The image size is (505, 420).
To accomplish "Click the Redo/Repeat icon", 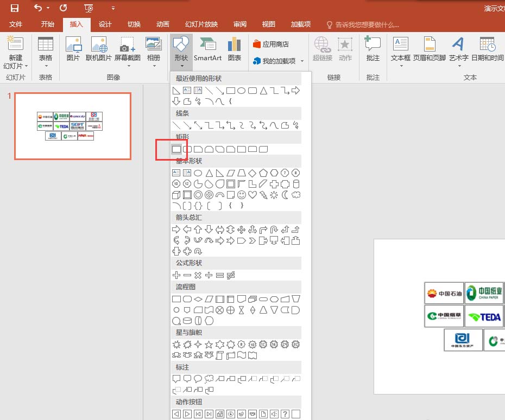I will click(x=63, y=8).
